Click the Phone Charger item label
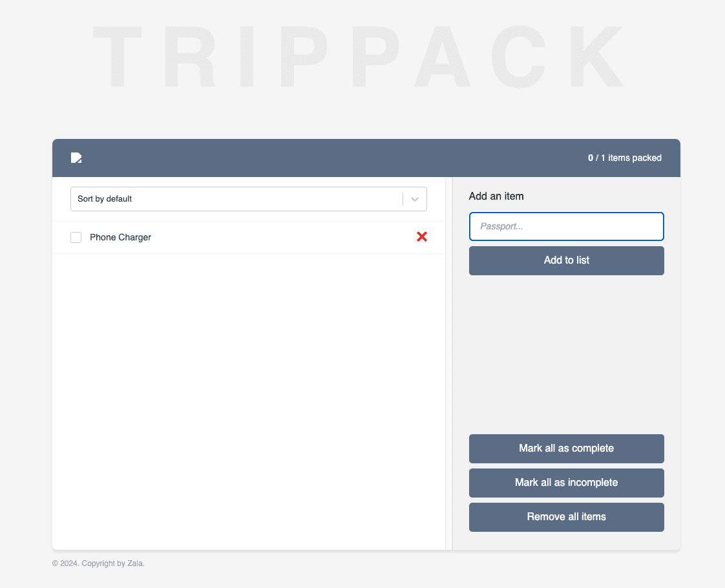The width and height of the screenshot is (725, 588). [x=120, y=237]
